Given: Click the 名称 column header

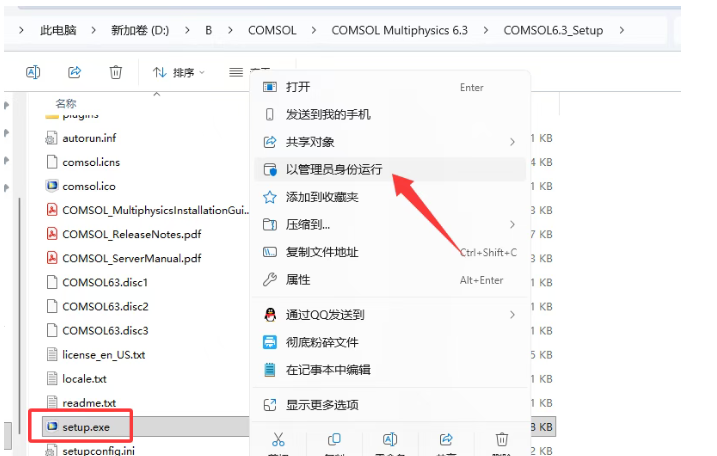Looking at the screenshot, I should coord(66,103).
